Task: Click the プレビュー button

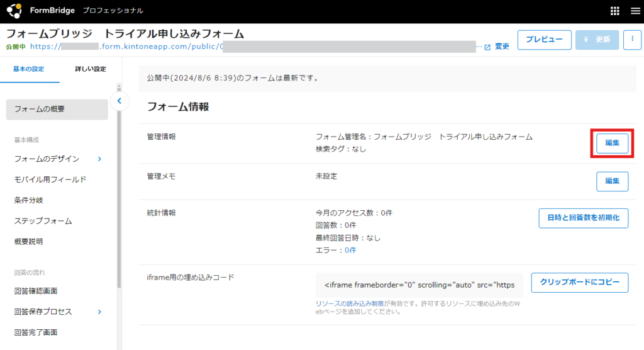Action: click(544, 39)
